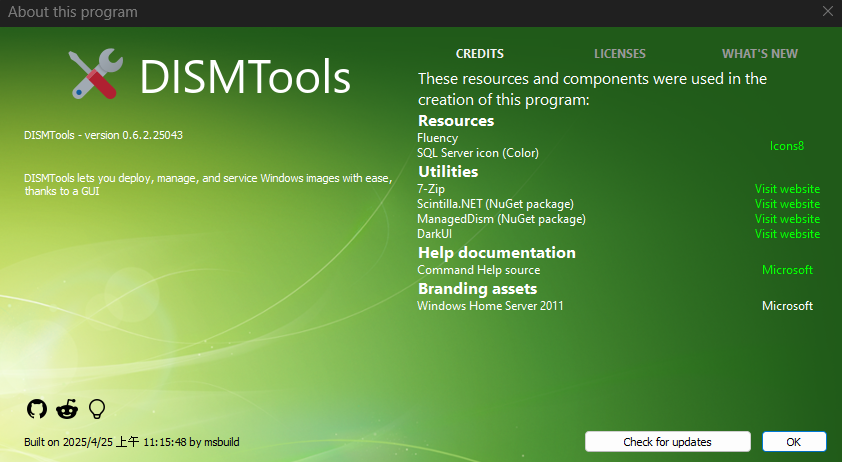Visit website link for 7-Zip
This screenshot has width=842, height=462.
coord(787,189)
